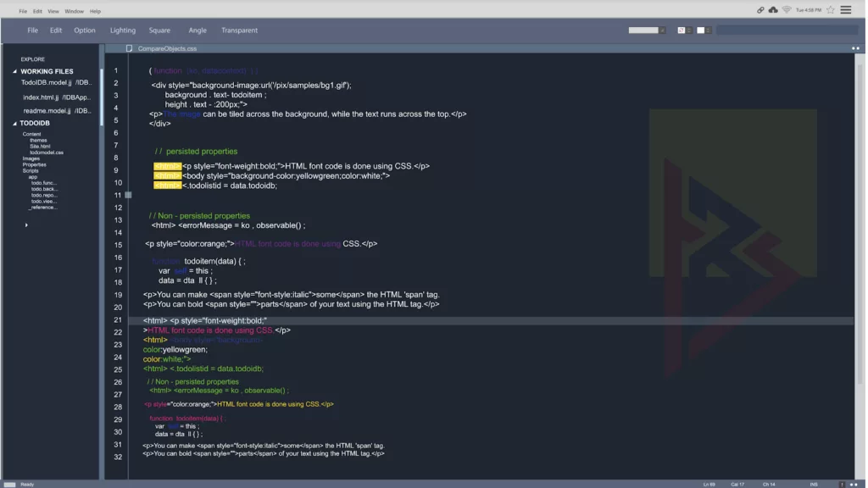Open the Window menu in top bar

click(74, 11)
